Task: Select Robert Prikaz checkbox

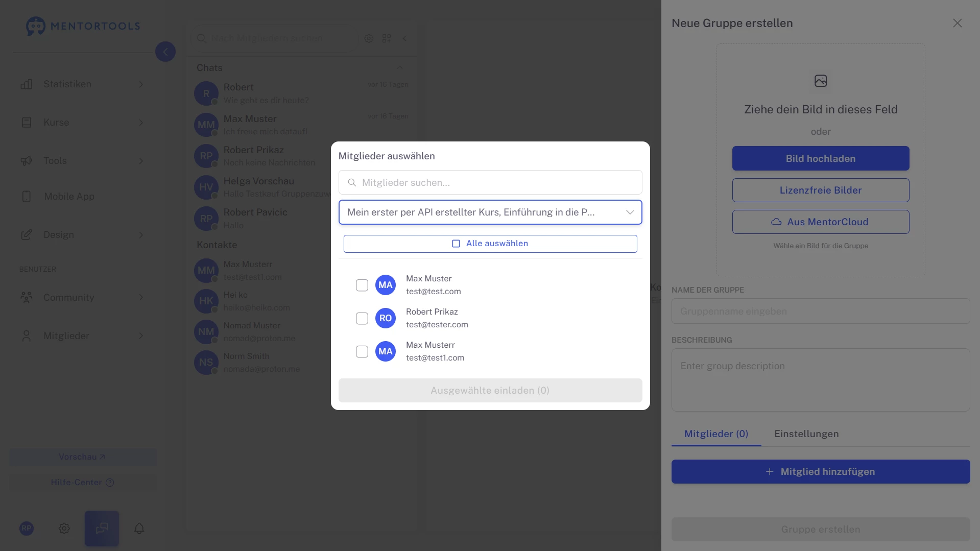Action: (362, 318)
